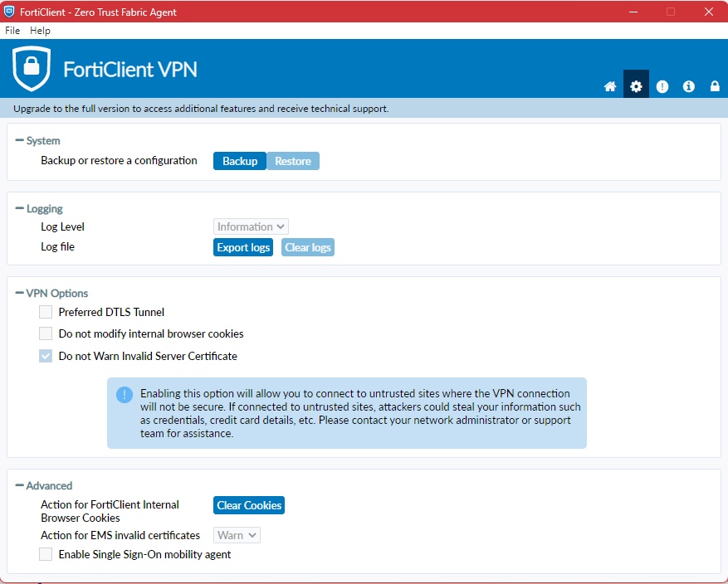Screen dimensions: 728x584
Task: Click the FortiClient title bar app icon
Action: 9,12
